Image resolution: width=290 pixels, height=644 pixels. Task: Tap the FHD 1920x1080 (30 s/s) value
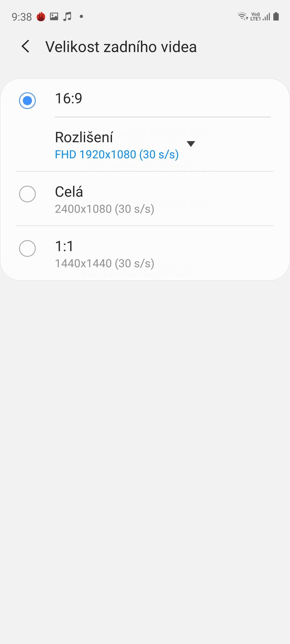click(x=117, y=155)
